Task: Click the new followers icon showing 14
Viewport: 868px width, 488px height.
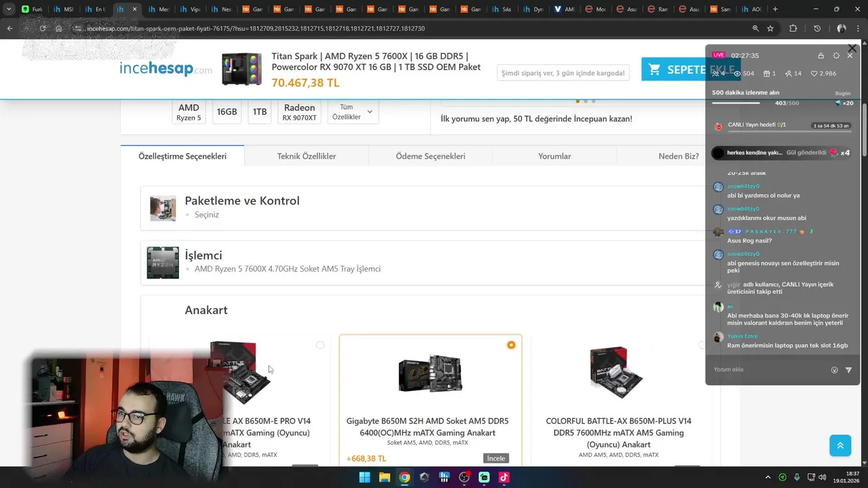Action: tap(789, 73)
